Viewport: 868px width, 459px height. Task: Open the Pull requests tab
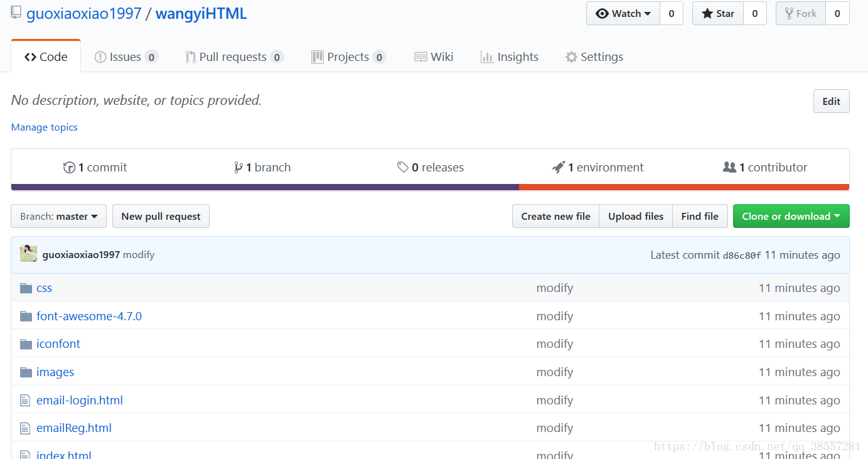234,57
